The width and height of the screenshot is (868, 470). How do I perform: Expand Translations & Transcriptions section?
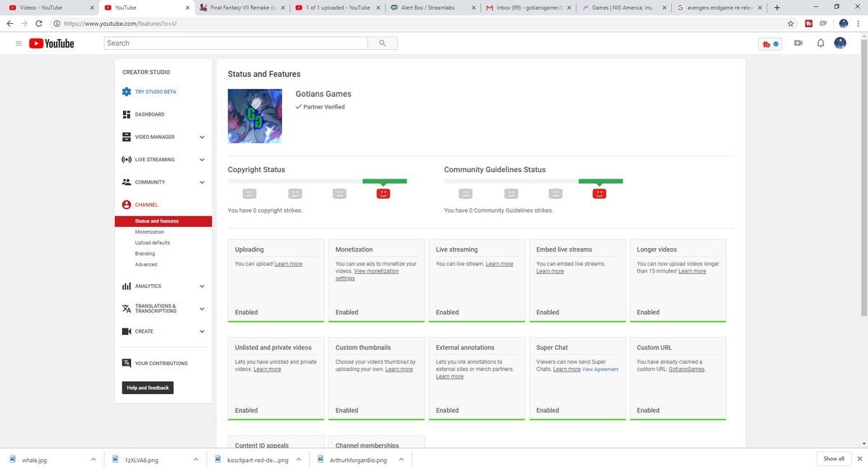point(202,309)
